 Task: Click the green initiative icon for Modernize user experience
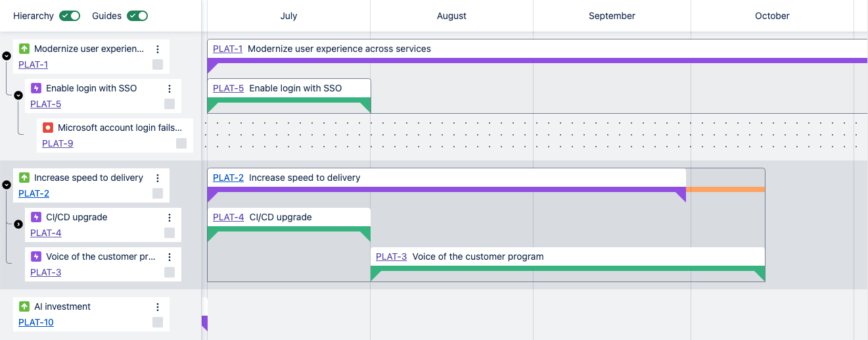coord(24,49)
